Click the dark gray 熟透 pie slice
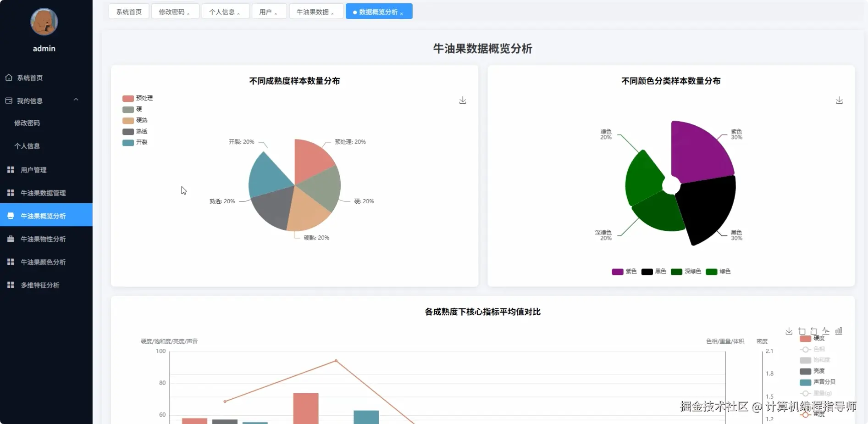 (x=274, y=207)
